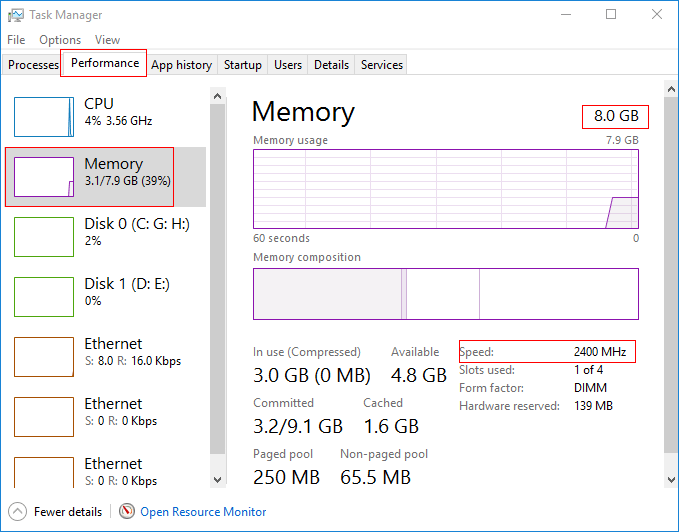Screen dimensions: 679x532
Task: Select the Performance tab
Action: click(x=104, y=63)
